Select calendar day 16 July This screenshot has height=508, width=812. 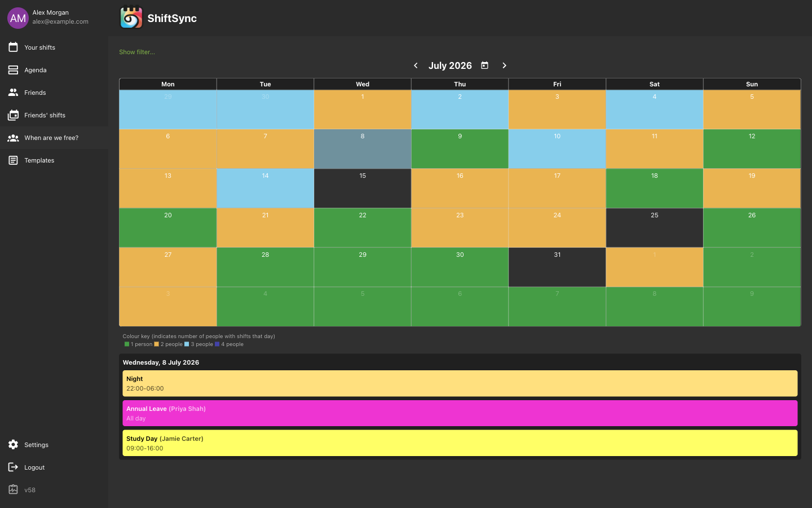(460, 189)
